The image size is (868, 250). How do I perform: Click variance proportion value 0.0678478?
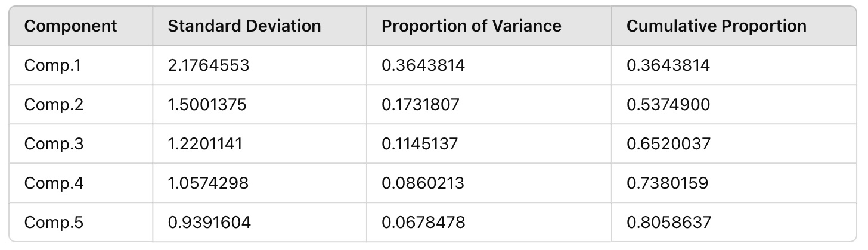[423, 223]
